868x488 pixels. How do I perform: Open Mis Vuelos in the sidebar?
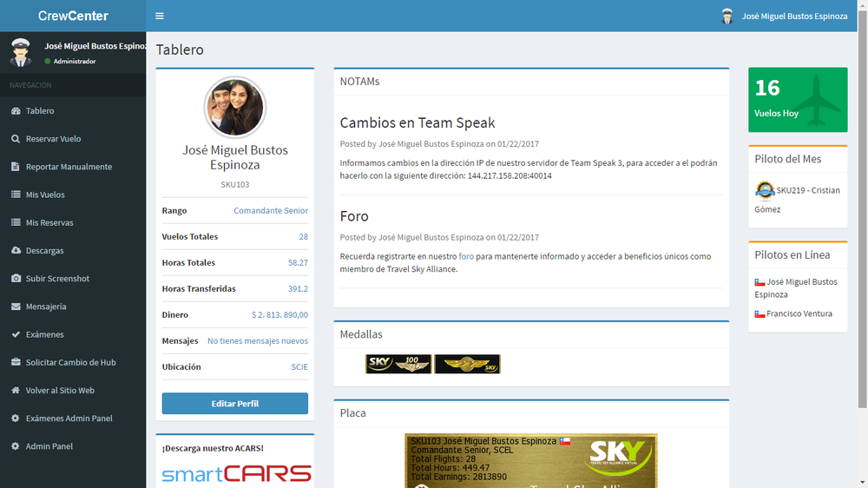point(45,195)
